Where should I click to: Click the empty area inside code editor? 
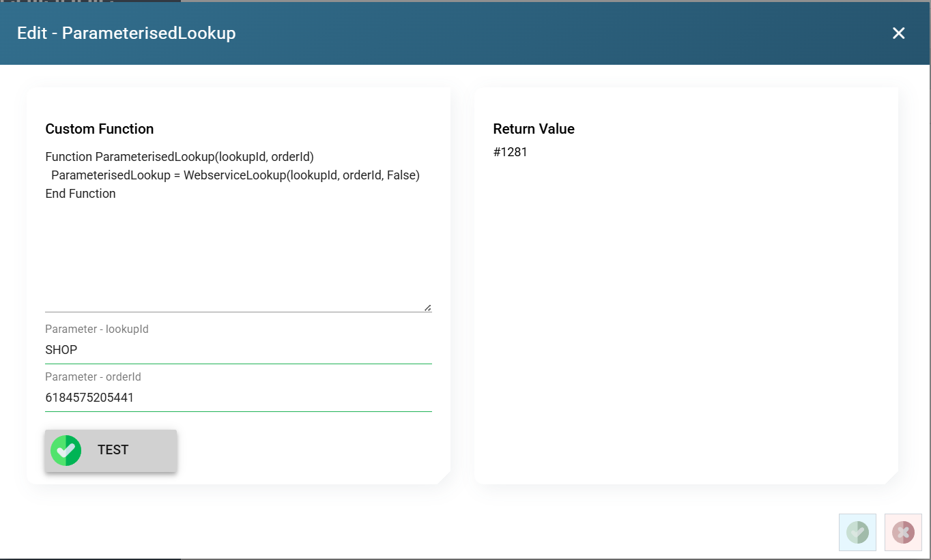[x=238, y=252]
